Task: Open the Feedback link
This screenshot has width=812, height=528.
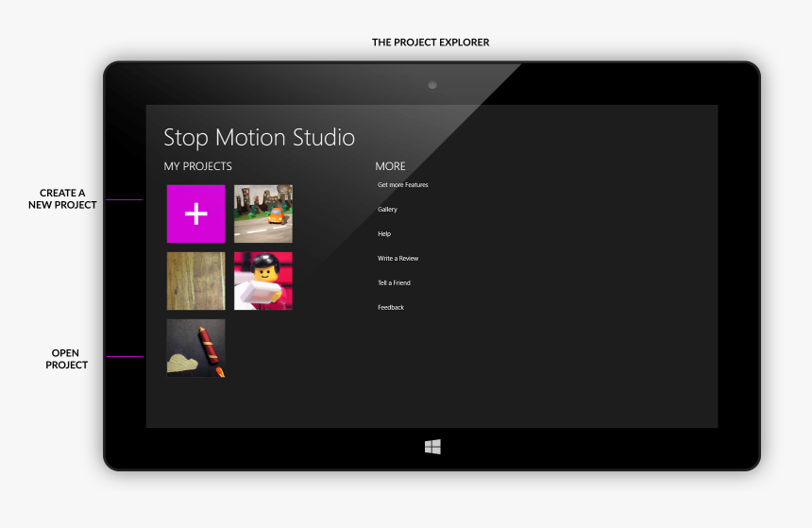Action: 391,307
